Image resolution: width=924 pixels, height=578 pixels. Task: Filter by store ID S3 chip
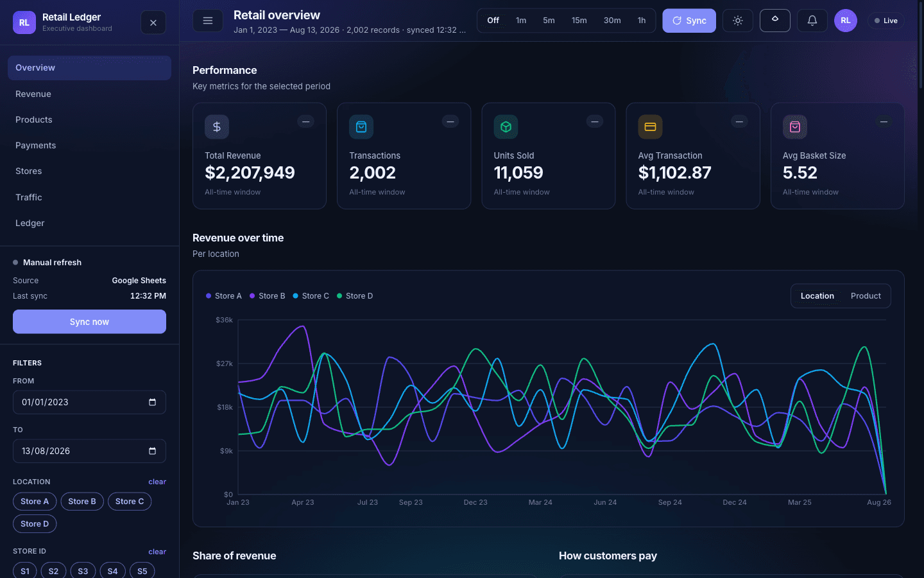coord(83,571)
